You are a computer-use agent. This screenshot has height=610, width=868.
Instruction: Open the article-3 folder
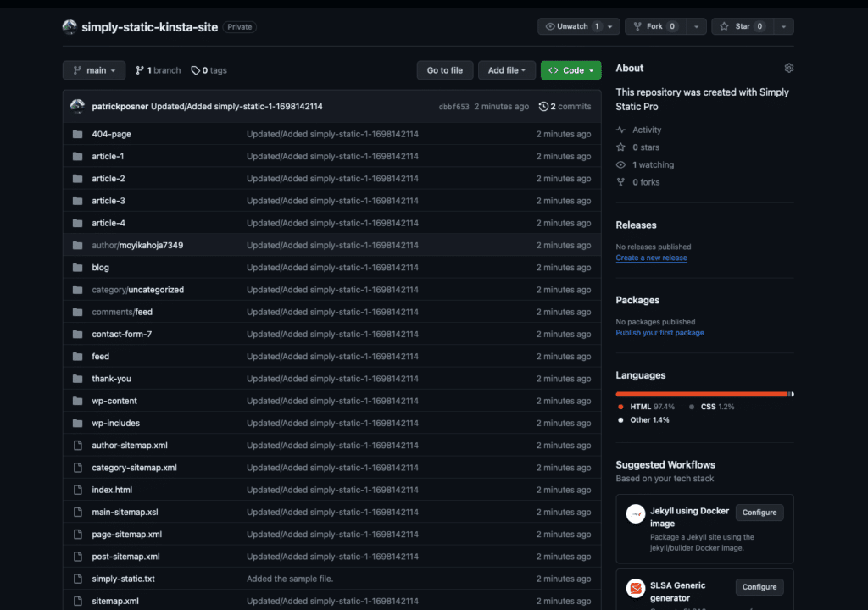tap(108, 201)
